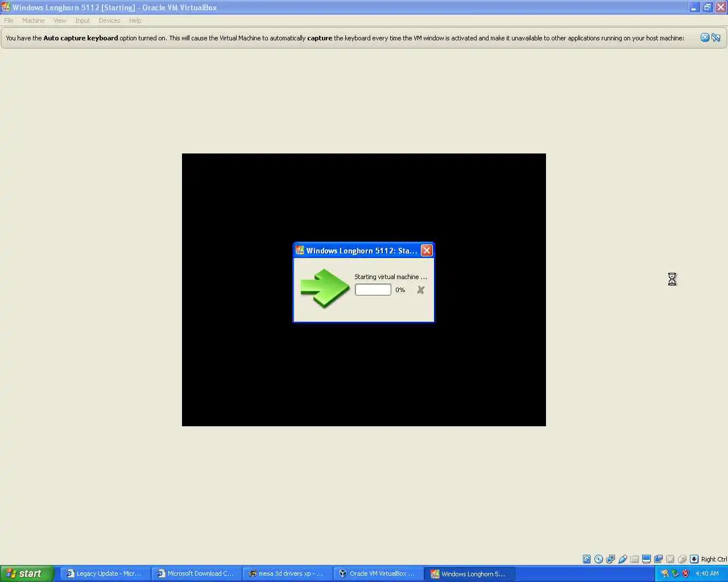
Task: Open the Windows Start menu
Action: click(27, 573)
